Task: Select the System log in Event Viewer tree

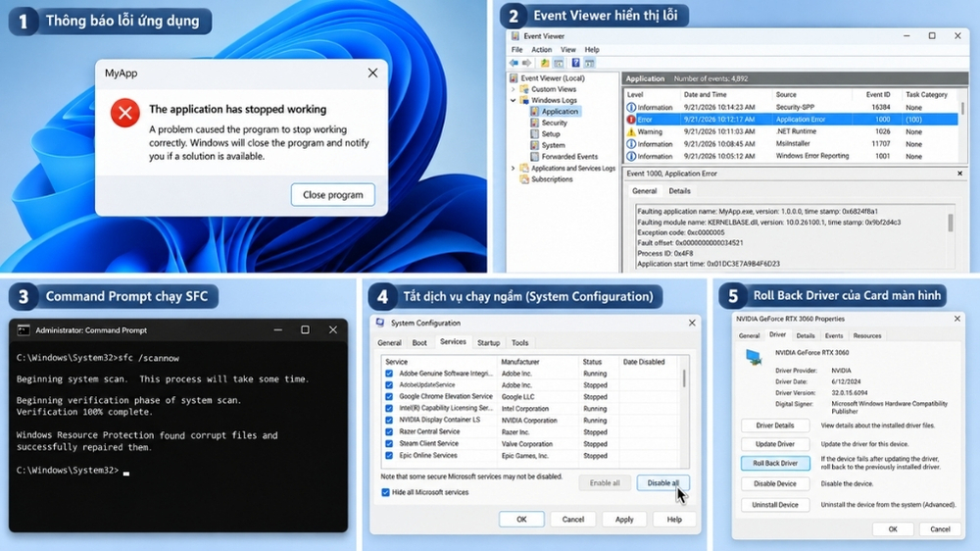Action: (553, 145)
